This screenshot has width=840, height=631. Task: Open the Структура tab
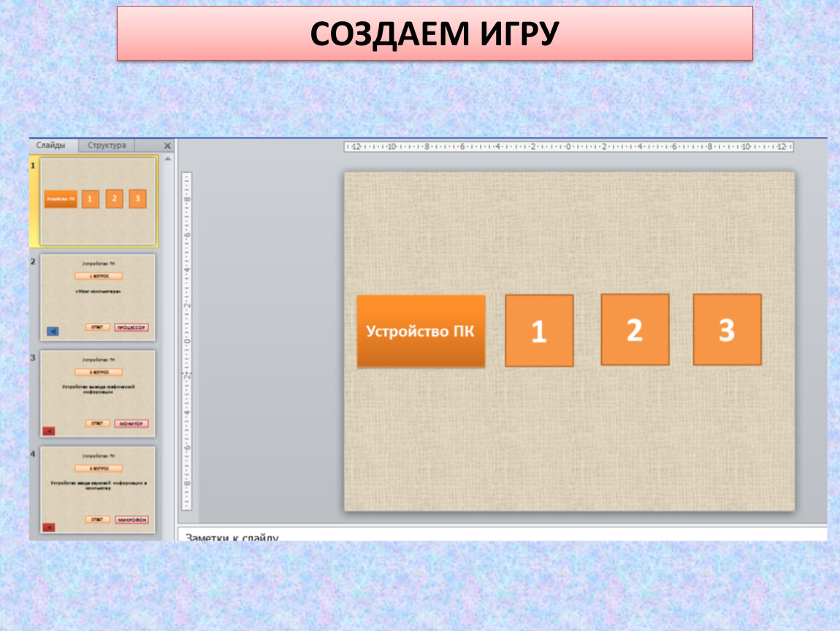click(107, 145)
